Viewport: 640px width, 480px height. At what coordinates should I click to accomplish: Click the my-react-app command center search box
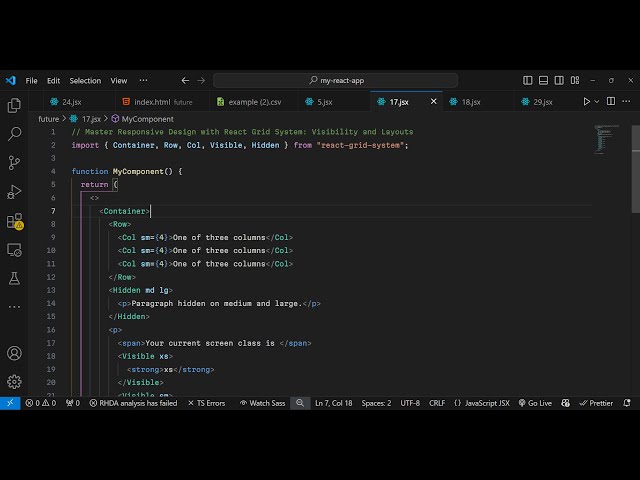(x=338, y=81)
